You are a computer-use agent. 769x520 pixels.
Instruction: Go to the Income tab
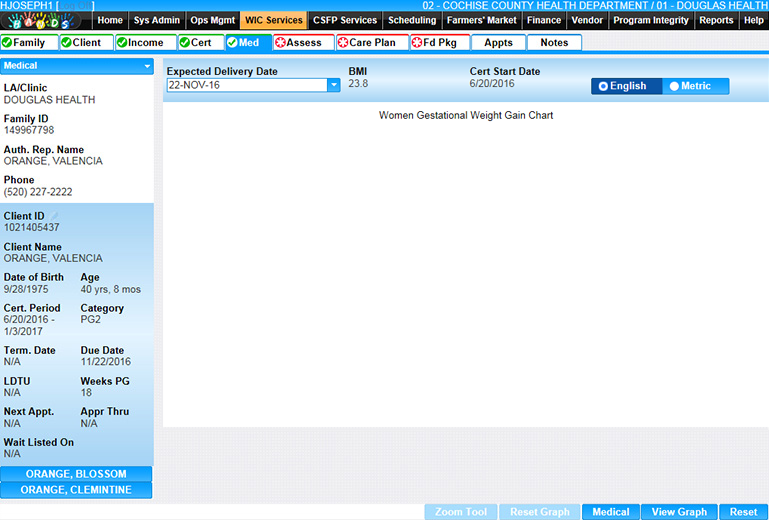pyautogui.click(x=145, y=43)
